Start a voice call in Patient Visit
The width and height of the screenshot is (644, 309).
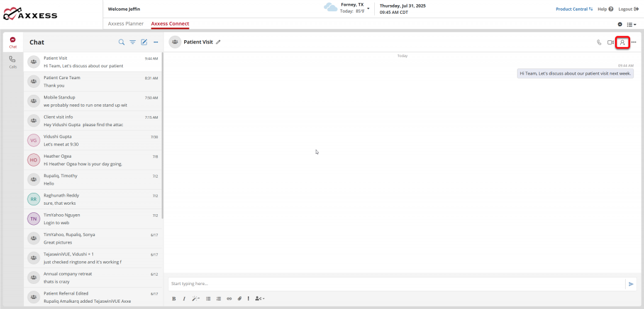[599, 42]
